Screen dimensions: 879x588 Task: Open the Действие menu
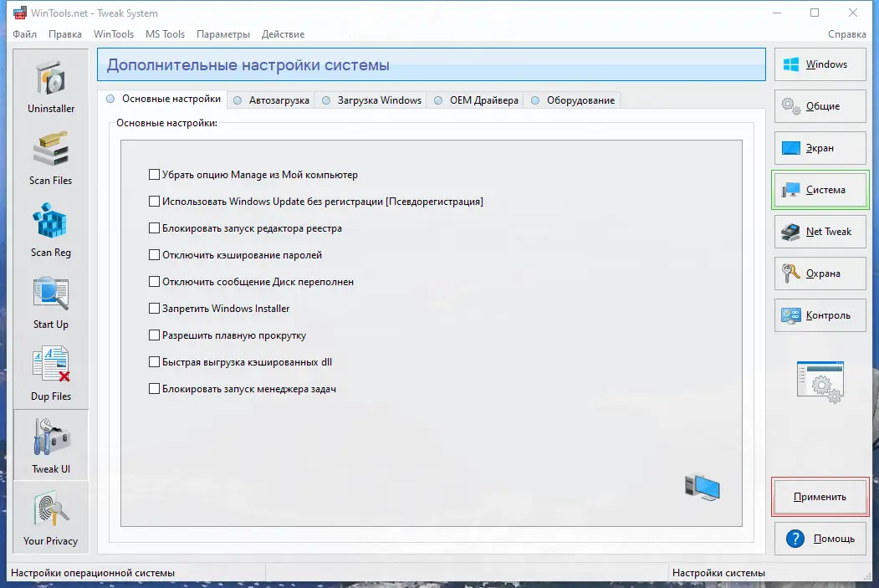pos(283,34)
